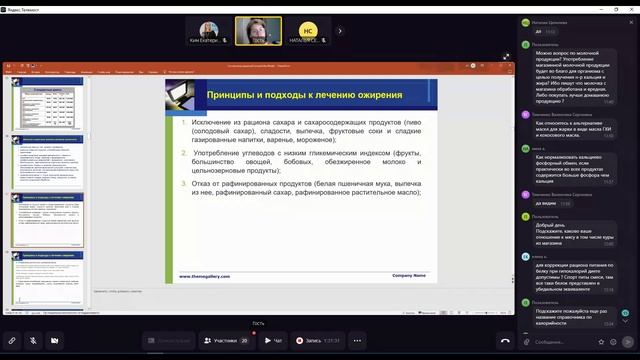Open the three-dots more options menu

tap(357, 340)
